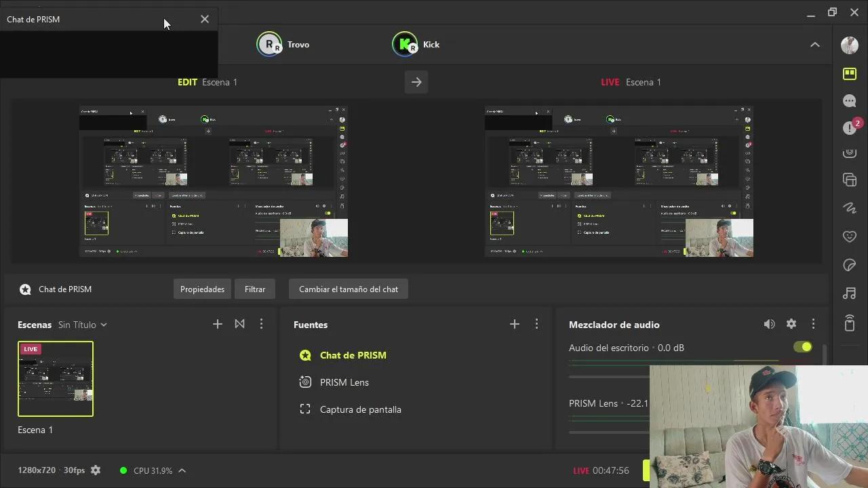
Task: Collapse the channels bar with chevron up
Action: coord(815,45)
